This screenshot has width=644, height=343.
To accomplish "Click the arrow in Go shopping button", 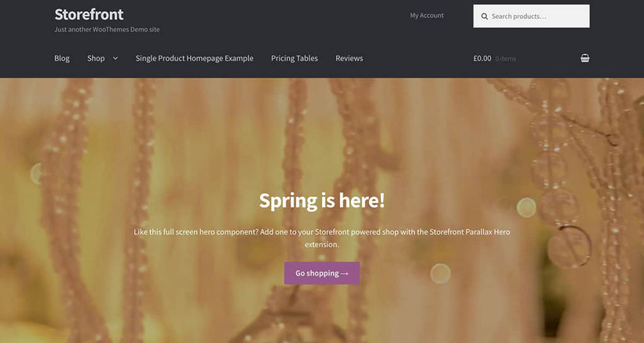I will [345, 274].
